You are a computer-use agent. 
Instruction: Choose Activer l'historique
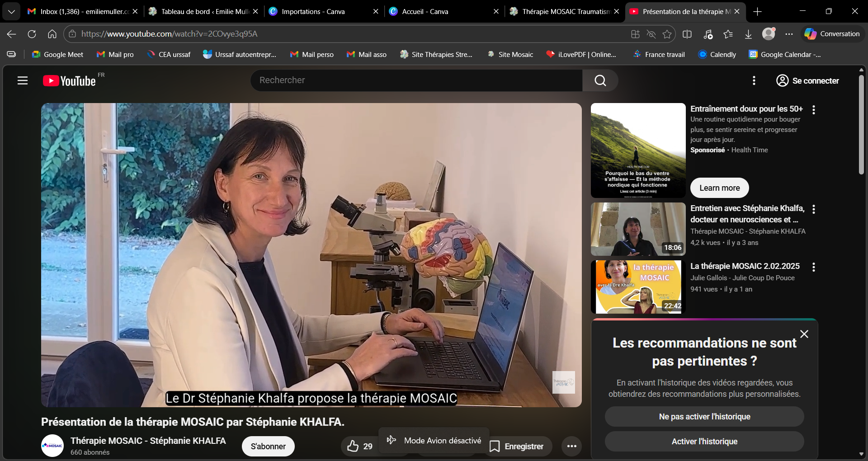[x=704, y=442]
